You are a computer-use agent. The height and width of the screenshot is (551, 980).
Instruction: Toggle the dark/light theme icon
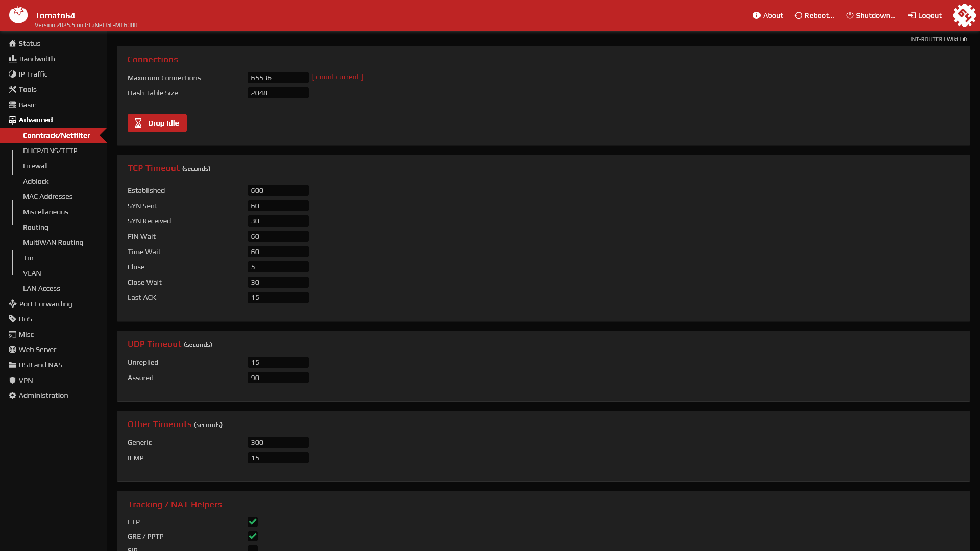[965, 40]
